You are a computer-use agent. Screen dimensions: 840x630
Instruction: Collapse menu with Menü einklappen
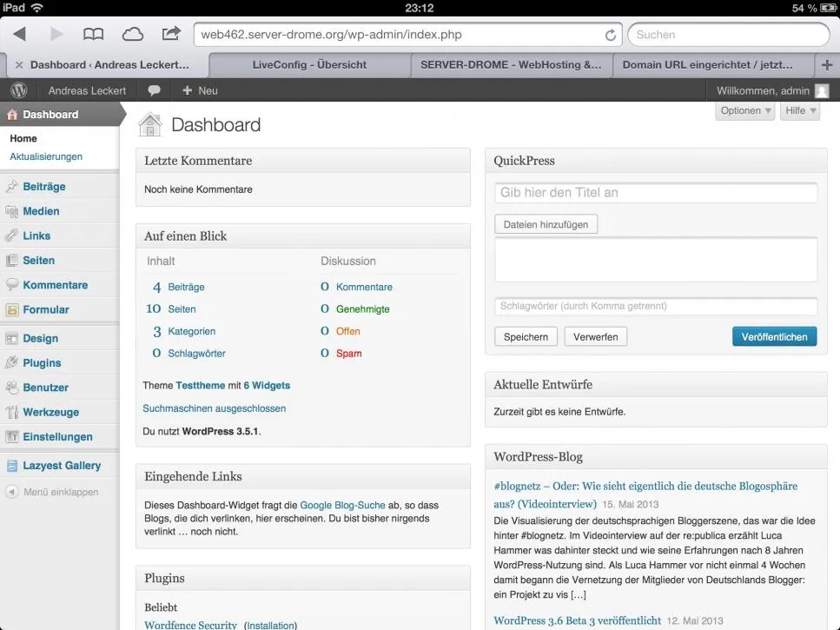click(x=52, y=492)
